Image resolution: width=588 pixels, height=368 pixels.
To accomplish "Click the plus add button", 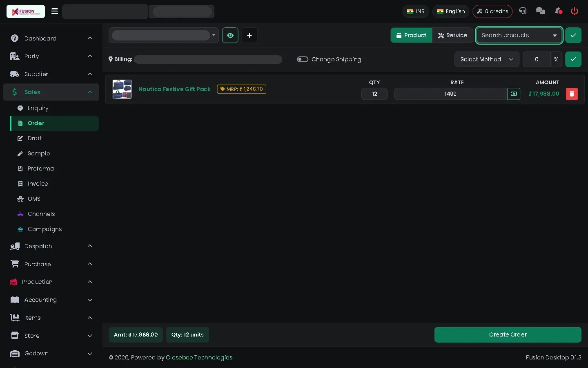I will point(249,35).
